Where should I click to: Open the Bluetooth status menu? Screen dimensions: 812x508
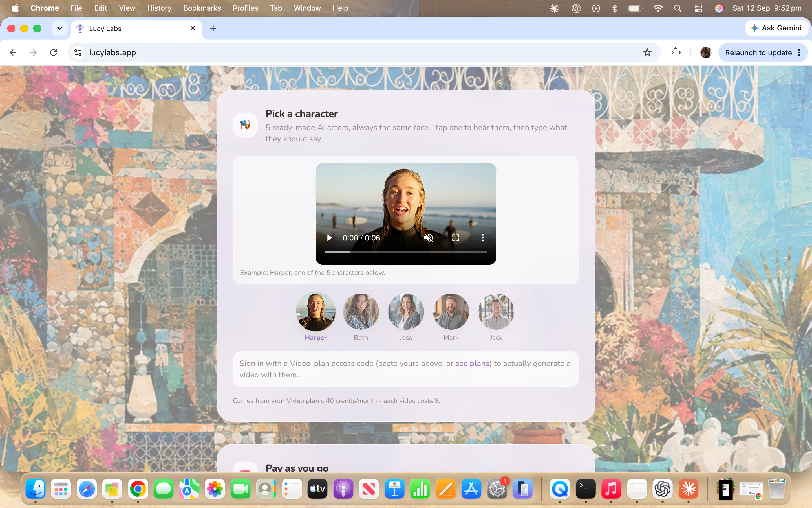614,8
